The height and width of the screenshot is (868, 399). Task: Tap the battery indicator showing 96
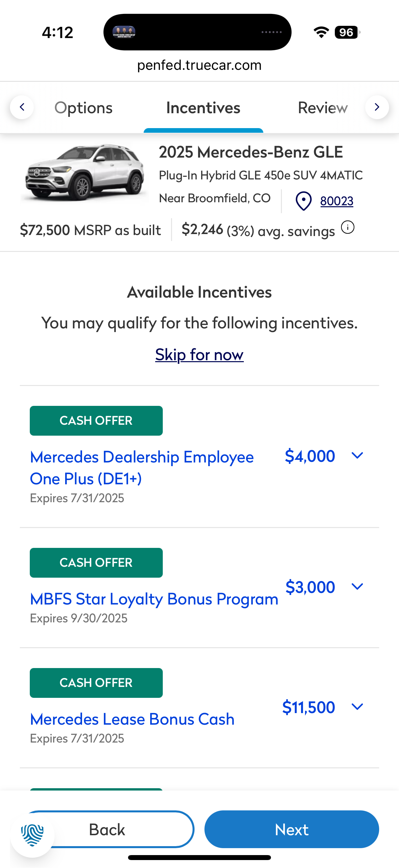pyautogui.click(x=347, y=32)
